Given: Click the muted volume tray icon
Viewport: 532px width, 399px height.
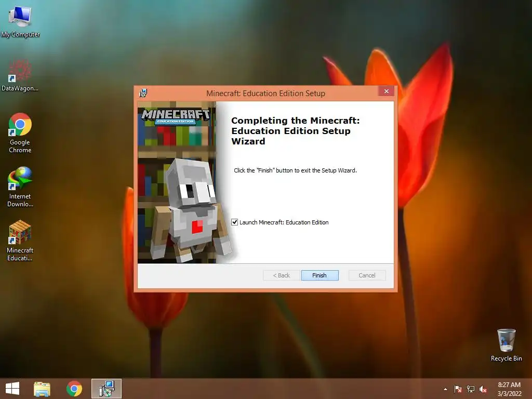Looking at the screenshot, I should pos(483,389).
